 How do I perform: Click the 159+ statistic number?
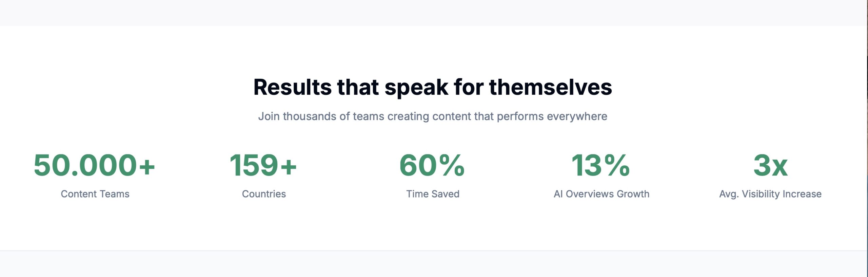click(x=263, y=165)
